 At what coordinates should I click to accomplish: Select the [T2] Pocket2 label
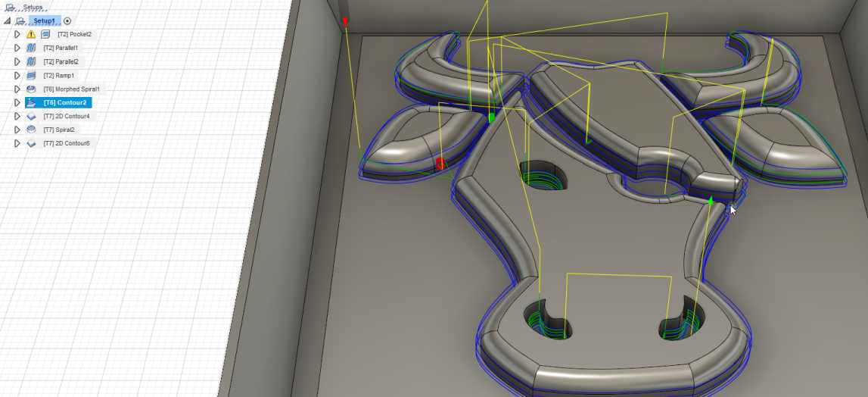(x=74, y=34)
